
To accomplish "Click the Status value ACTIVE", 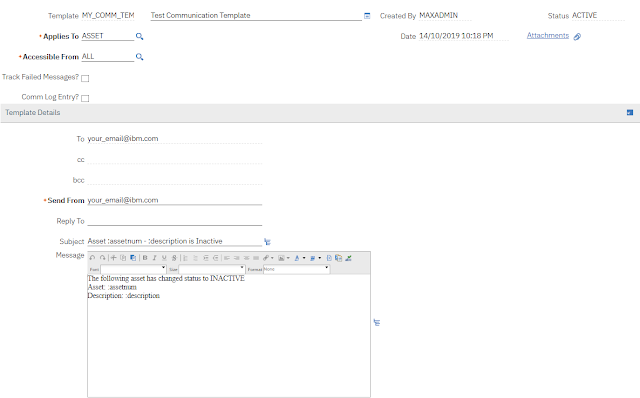I will coord(584,16).
